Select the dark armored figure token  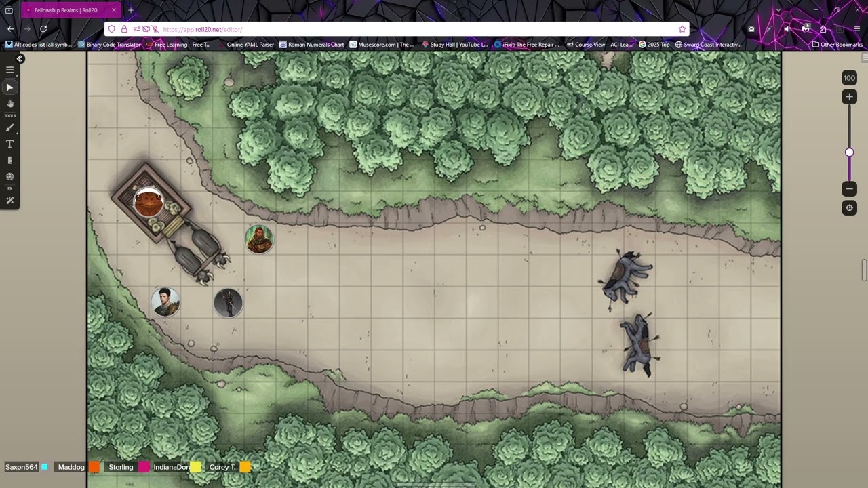click(x=228, y=303)
